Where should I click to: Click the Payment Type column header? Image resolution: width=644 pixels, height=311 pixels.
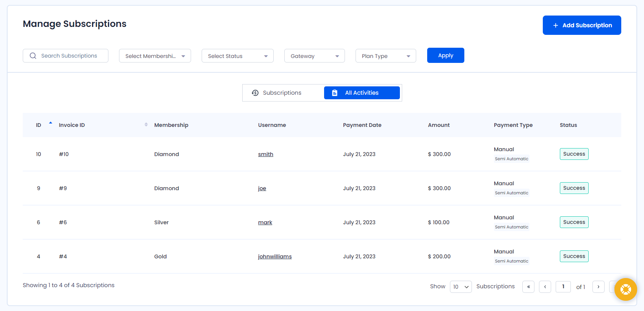click(513, 125)
